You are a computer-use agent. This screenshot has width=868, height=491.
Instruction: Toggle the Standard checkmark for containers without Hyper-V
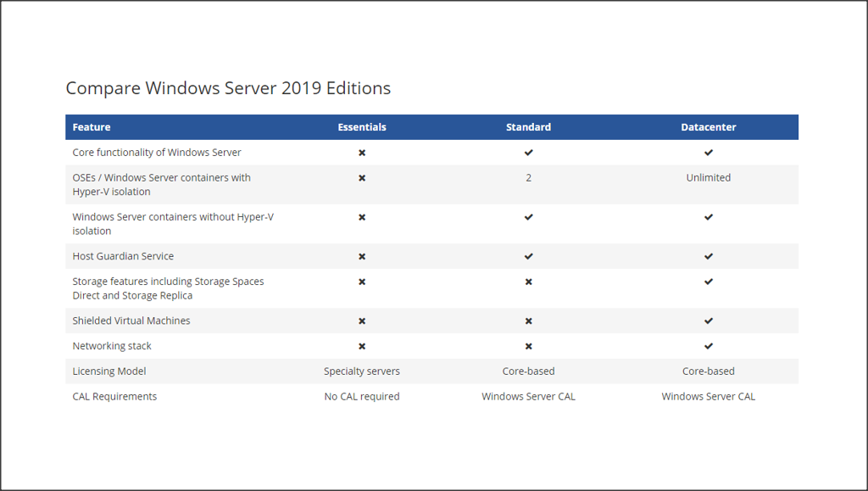(x=528, y=217)
